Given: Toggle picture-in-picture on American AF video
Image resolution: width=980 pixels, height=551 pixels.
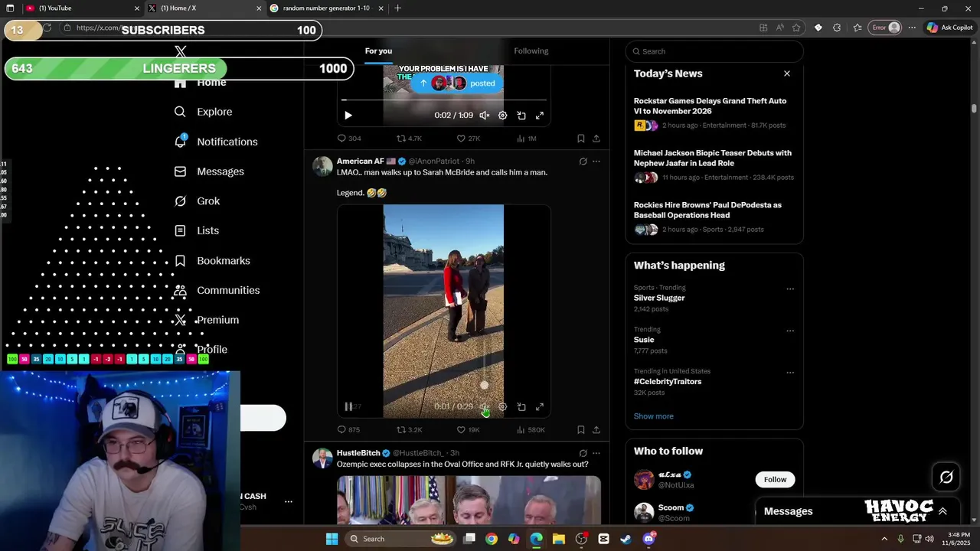Looking at the screenshot, I should point(521,407).
